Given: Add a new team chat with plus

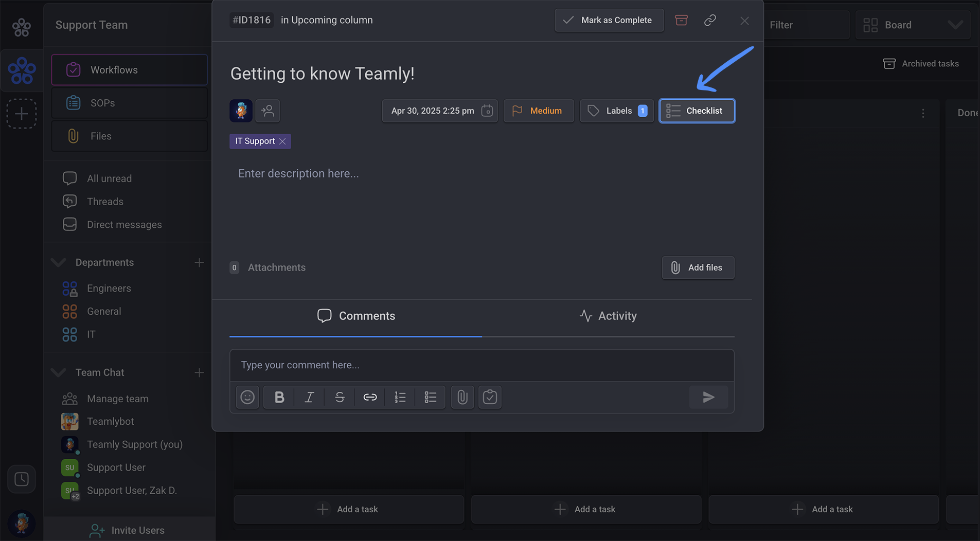Looking at the screenshot, I should coord(199,373).
